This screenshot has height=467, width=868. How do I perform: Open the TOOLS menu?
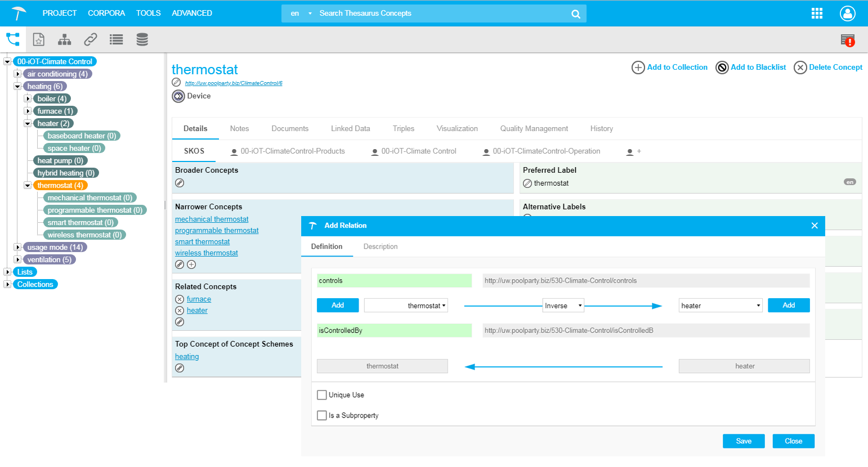tap(148, 13)
